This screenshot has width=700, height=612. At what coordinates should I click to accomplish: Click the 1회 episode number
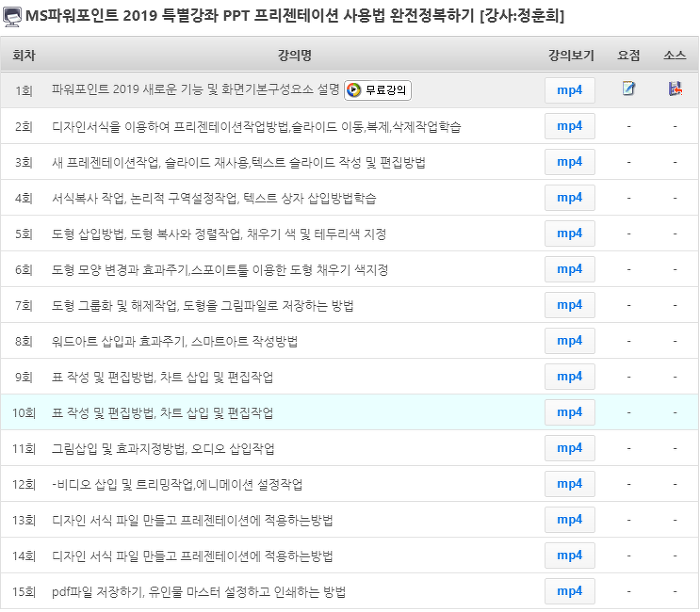point(24,91)
